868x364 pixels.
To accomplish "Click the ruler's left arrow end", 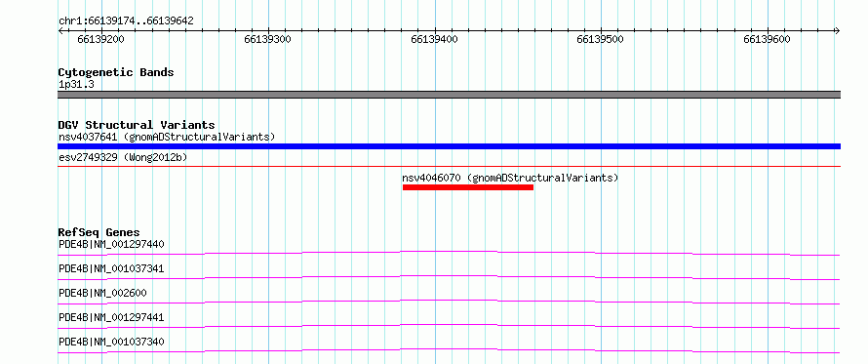I will 60,31.
